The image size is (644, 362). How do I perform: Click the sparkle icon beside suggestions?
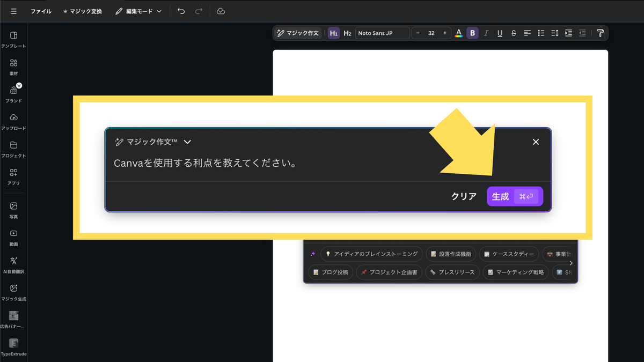coord(313,254)
